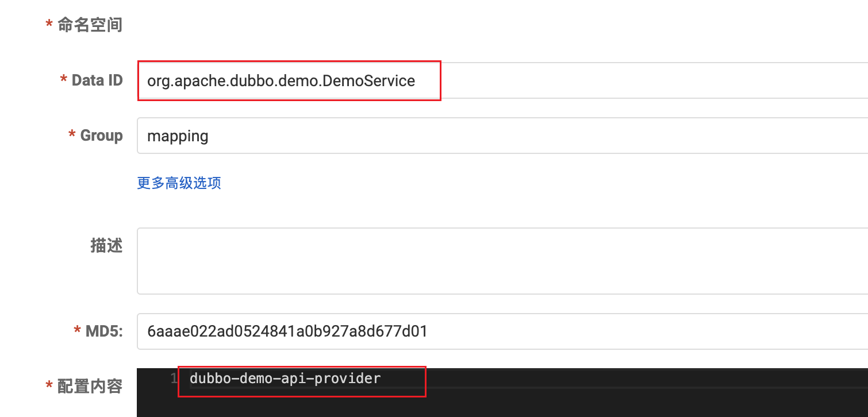Click inside the 描述 text area

pyautogui.click(x=502, y=261)
